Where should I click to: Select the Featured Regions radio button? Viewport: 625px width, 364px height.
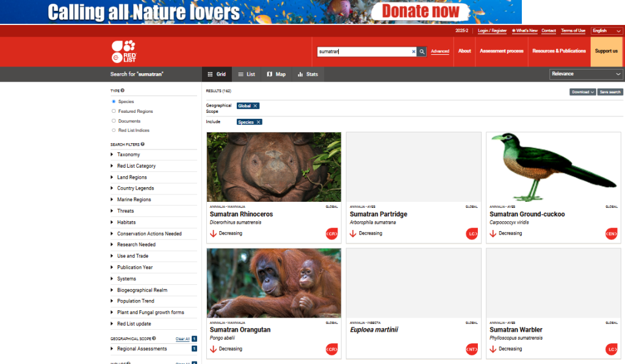point(114,112)
